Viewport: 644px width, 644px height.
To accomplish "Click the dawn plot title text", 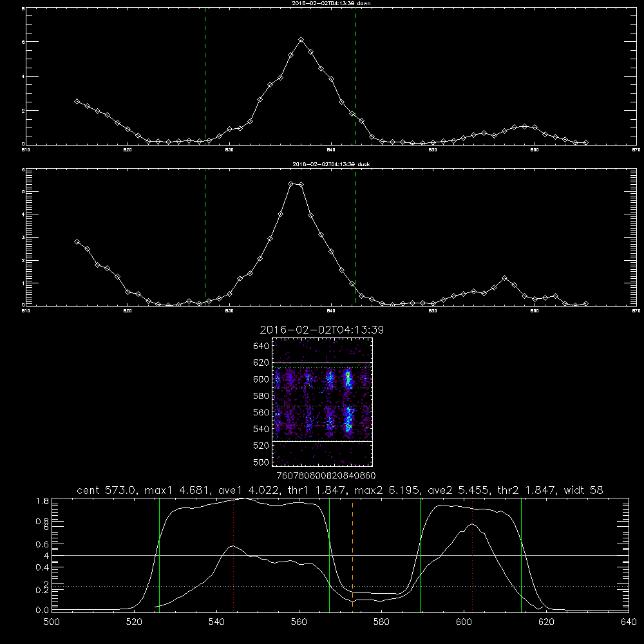I will 331,3.
